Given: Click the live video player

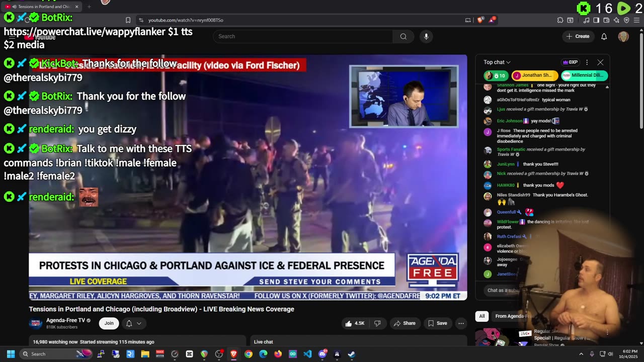Looking at the screenshot, I should point(248,177).
